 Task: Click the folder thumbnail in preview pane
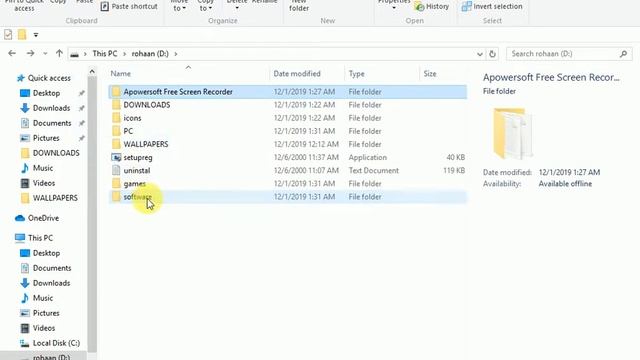tap(513, 133)
